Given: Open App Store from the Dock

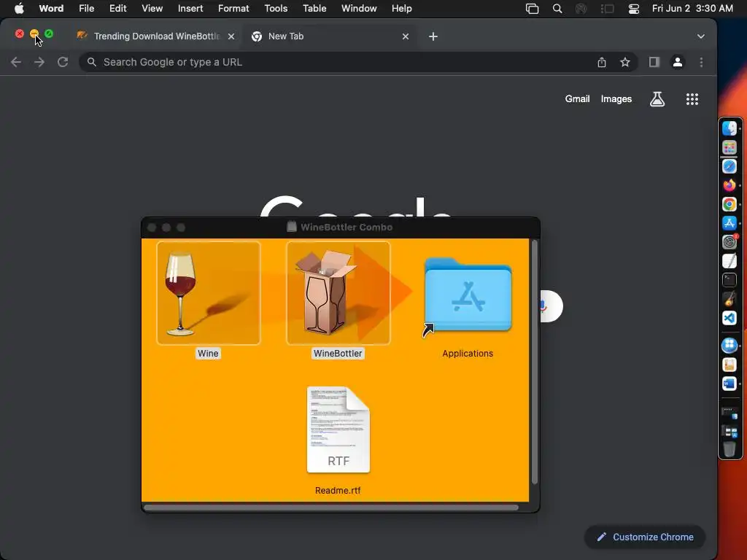Looking at the screenshot, I should point(729,223).
